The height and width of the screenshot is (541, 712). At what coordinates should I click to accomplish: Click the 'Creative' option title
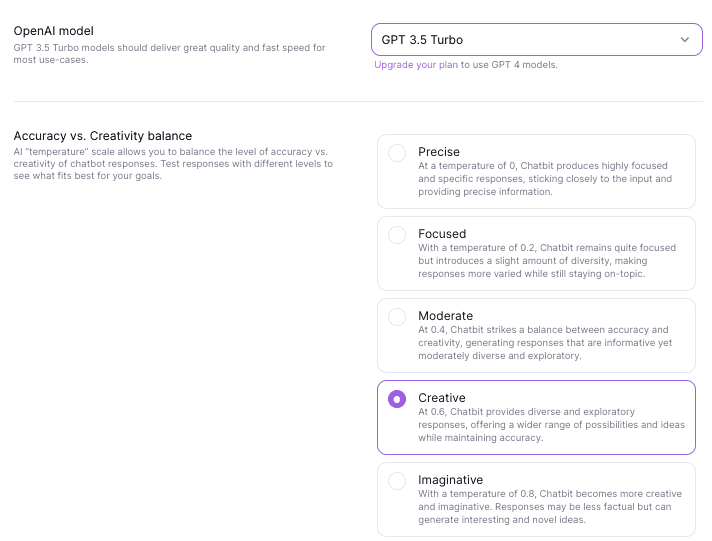click(x=442, y=398)
